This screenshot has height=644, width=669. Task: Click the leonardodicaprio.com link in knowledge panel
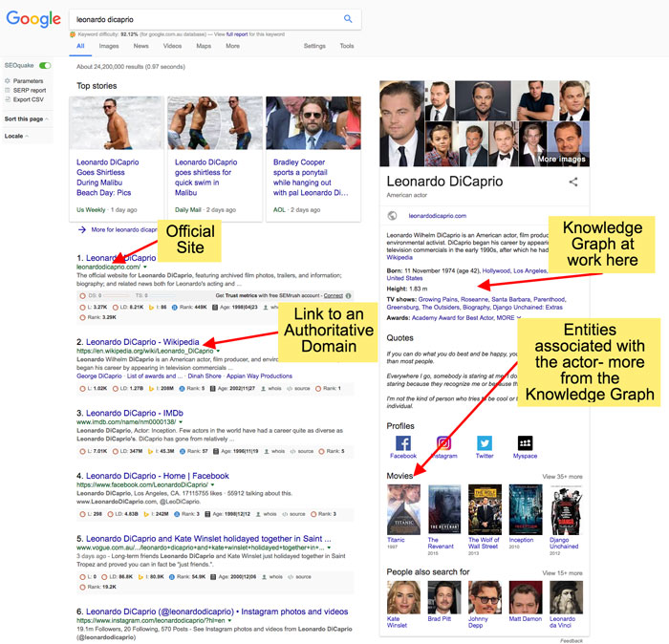(x=438, y=216)
